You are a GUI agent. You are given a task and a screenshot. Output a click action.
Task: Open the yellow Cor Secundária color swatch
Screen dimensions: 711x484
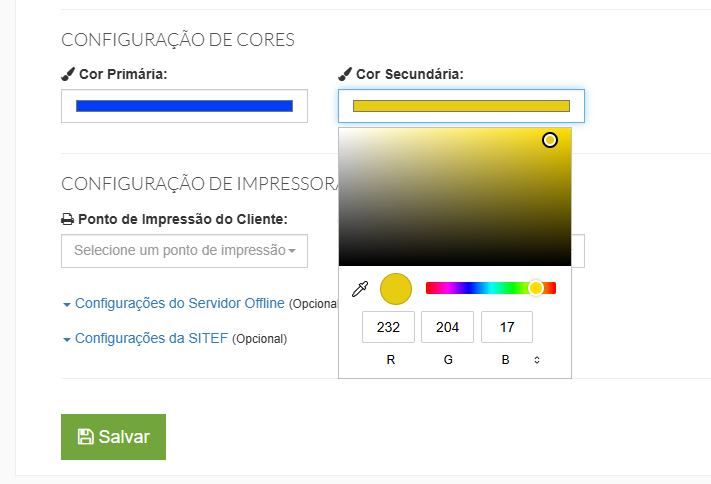[461, 106]
